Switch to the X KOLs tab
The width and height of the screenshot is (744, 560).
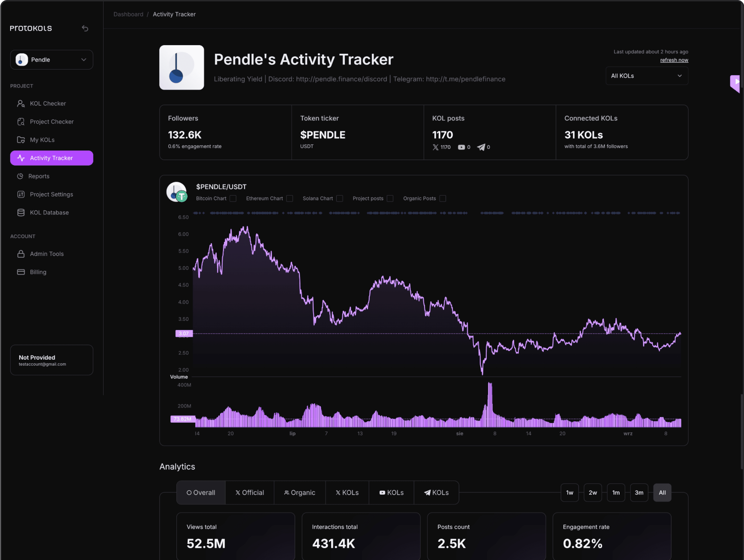tap(347, 493)
